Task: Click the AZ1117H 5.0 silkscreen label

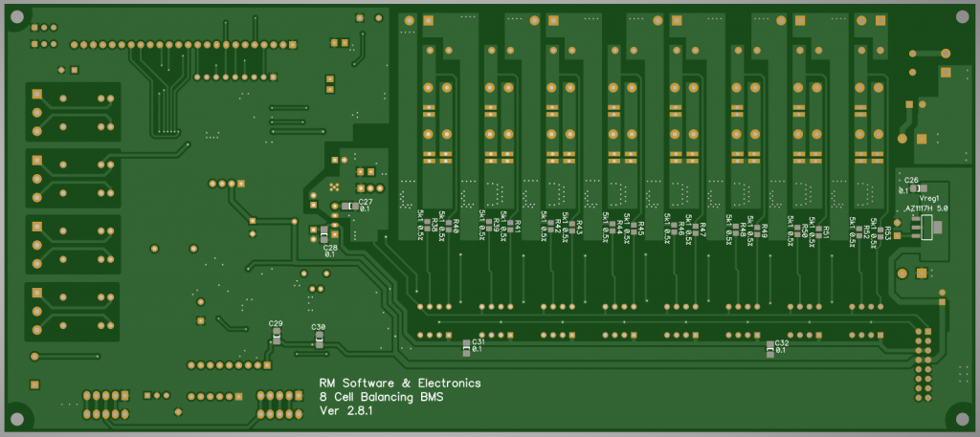Action: pos(926,208)
